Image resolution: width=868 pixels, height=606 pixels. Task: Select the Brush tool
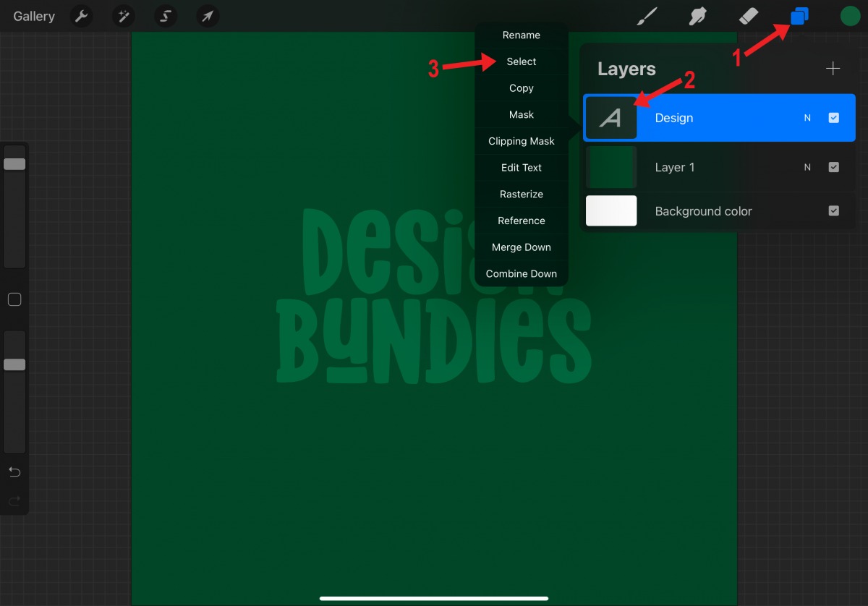(x=647, y=16)
